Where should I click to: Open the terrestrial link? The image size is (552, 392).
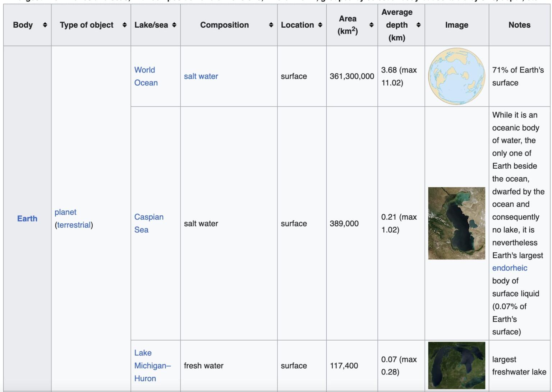coord(74,225)
